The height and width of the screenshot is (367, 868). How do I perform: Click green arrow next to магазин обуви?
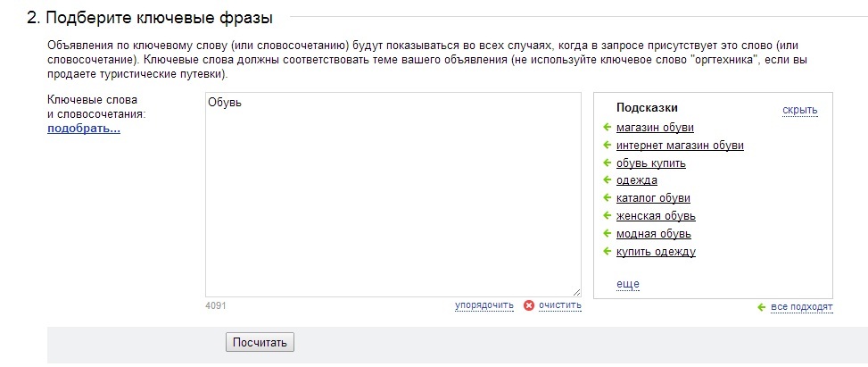tap(607, 128)
